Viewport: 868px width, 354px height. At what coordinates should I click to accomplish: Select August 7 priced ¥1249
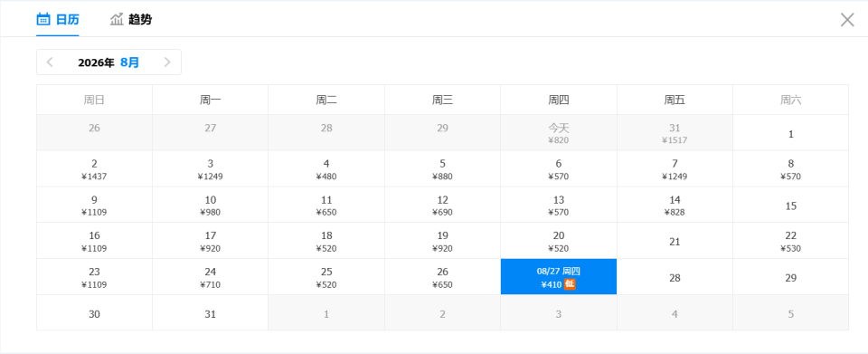(675, 168)
